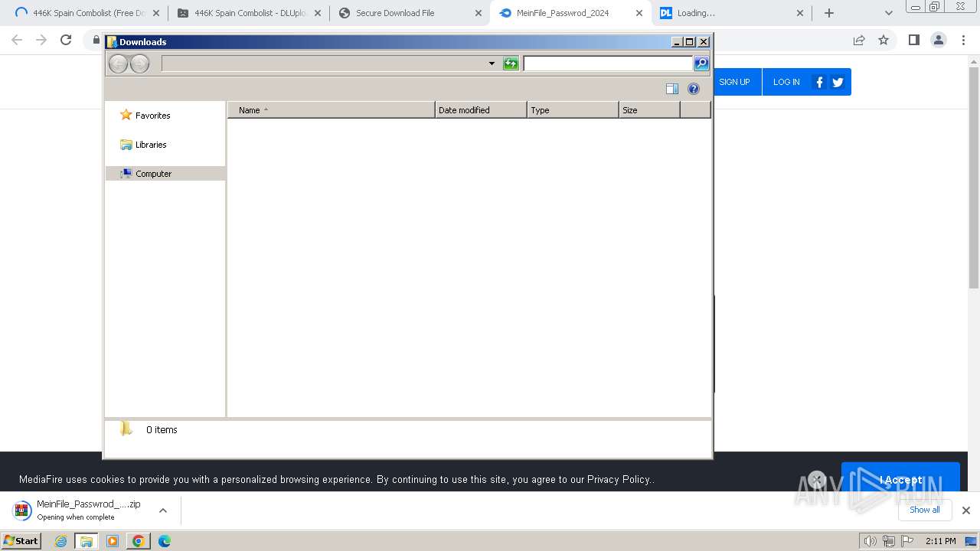Click MediaFire SIGN UP button
The height and width of the screenshot is (551, 980).
(x=734, y=82)
